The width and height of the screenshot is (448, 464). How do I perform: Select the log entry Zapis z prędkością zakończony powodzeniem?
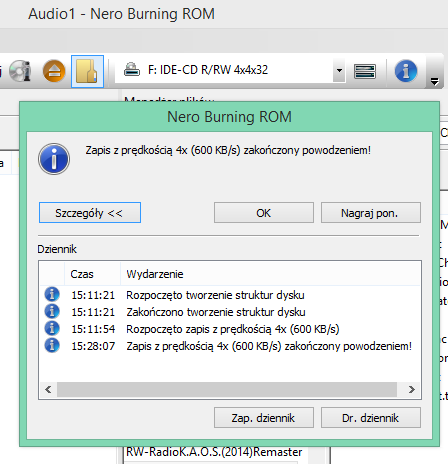point(269,346)
